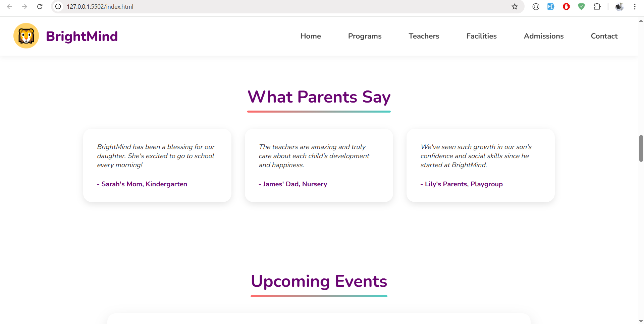The width and height of the screenshot is (644, 324).
Task: Click the page's vertical scrollbar thumb
Action: click(641, 148)
